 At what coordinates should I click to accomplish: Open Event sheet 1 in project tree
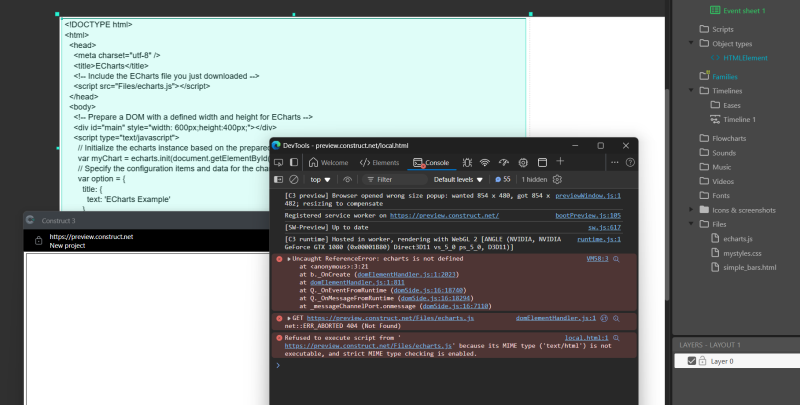click(738, 10)
